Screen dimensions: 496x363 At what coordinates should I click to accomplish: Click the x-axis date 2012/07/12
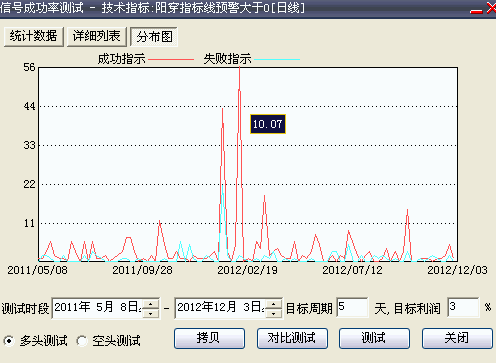pyautogui.click(x=352, y=270)
